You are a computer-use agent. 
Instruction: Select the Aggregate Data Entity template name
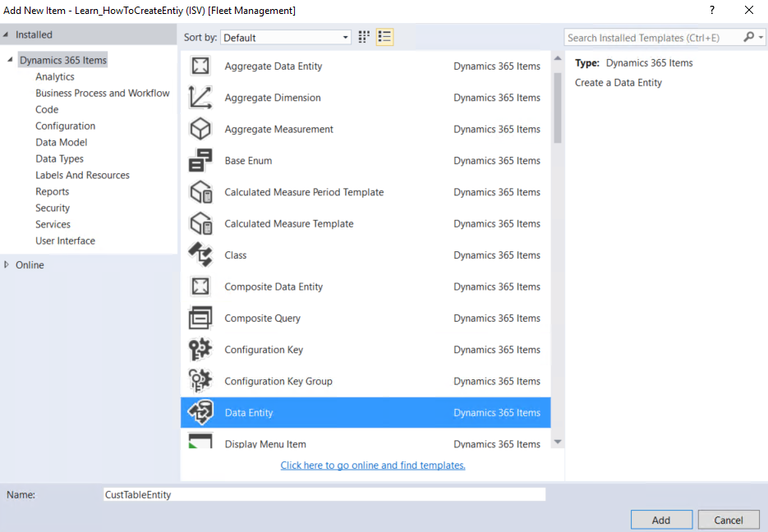(x=274, y=66)
